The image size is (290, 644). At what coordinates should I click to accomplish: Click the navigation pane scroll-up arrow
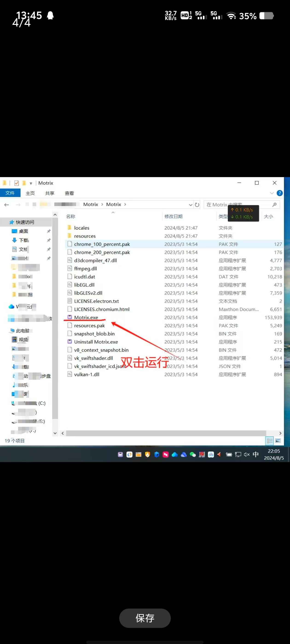pos(55,215)
